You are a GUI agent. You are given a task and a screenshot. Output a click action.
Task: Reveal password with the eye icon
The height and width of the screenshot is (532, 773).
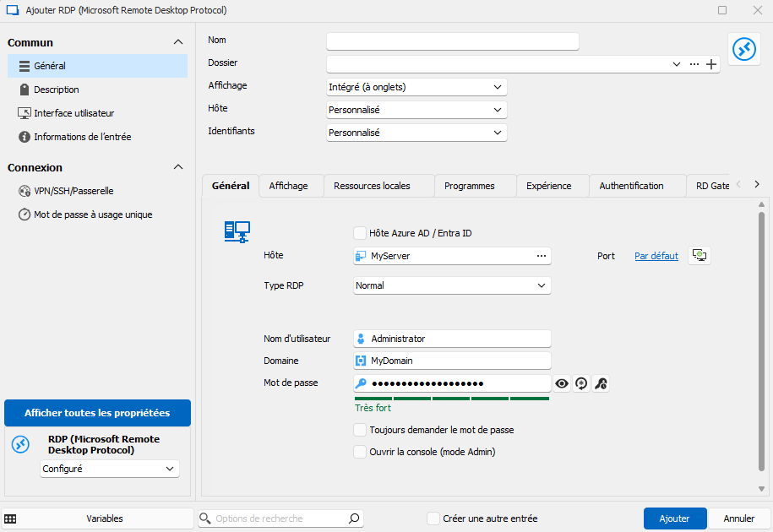[x=562, y=383]
